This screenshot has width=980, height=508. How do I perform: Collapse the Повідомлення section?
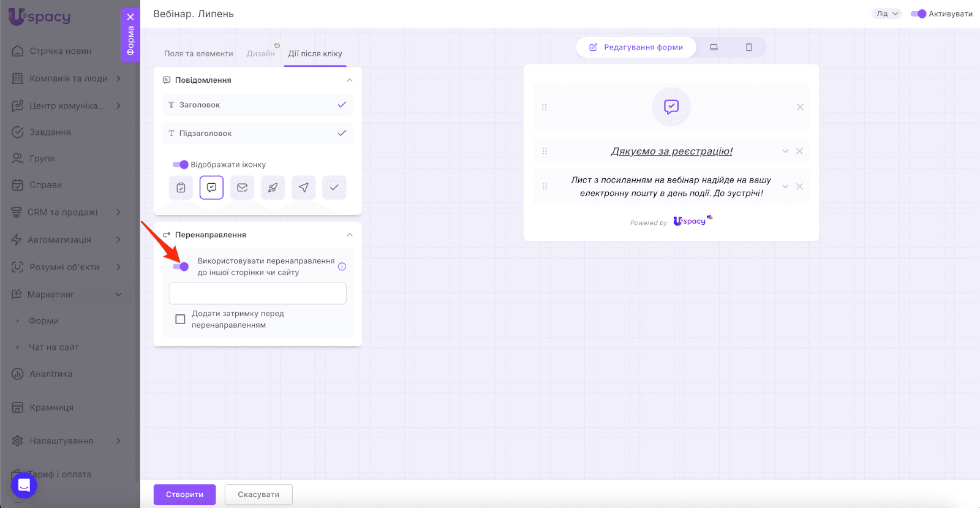coord(350,80)
